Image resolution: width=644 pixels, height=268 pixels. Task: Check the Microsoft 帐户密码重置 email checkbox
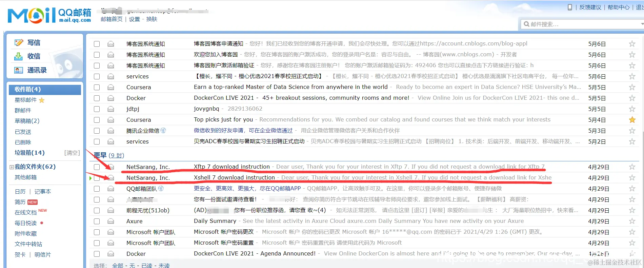click(97, 243)
